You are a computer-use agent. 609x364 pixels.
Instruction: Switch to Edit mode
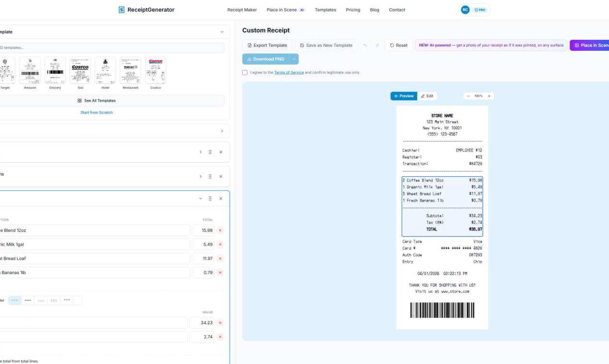click(427, 96)
